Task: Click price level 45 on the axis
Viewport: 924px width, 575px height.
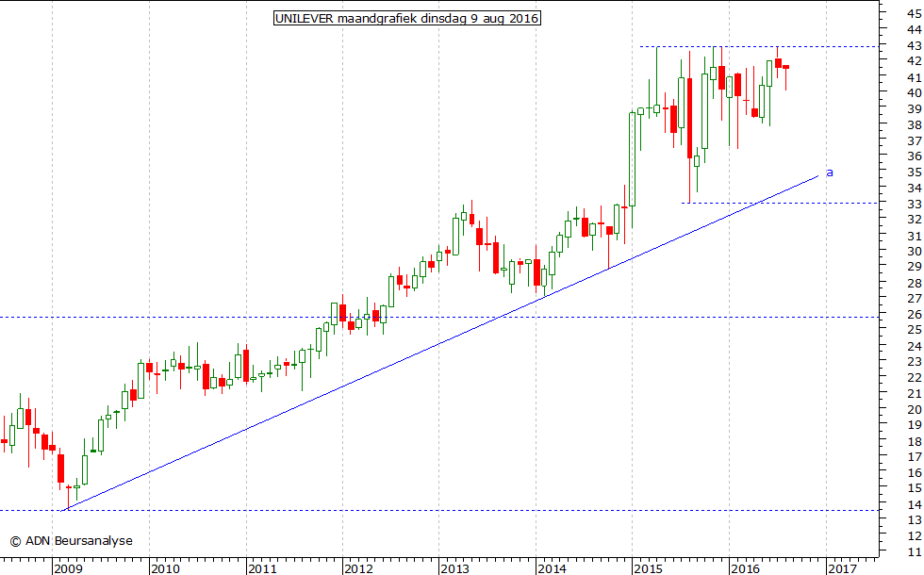Action: pyautogui.click(x=915, y=13)
